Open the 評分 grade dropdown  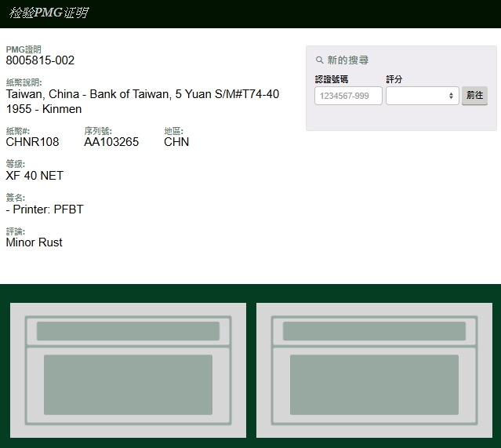pos(423,96)
